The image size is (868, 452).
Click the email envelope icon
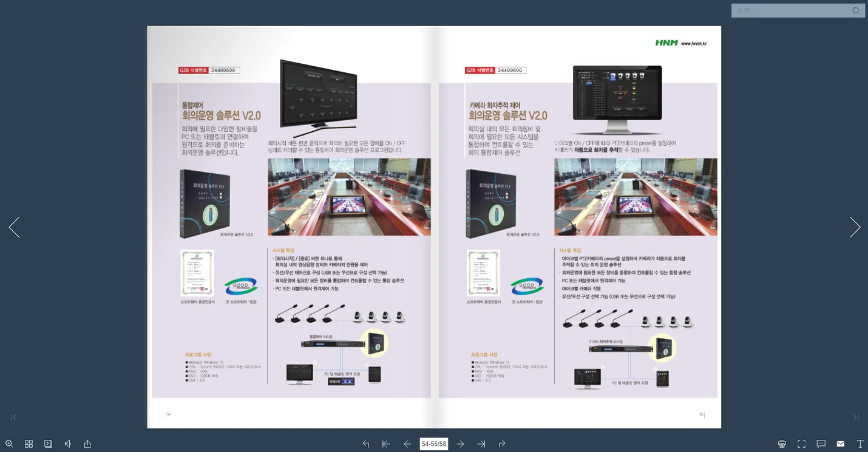[841, 444]
